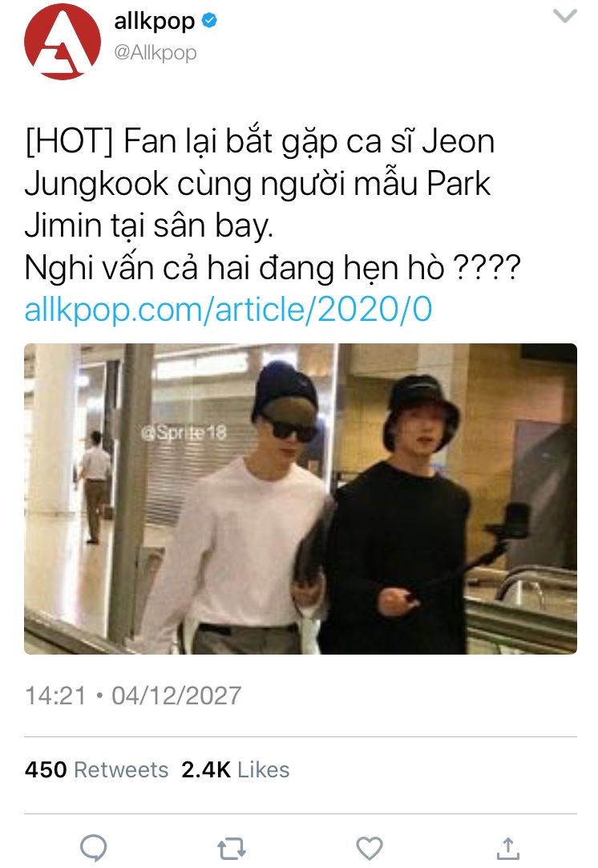
Task: Click the @Sprite18 watermark on photo
Action: tap(184, 432)
